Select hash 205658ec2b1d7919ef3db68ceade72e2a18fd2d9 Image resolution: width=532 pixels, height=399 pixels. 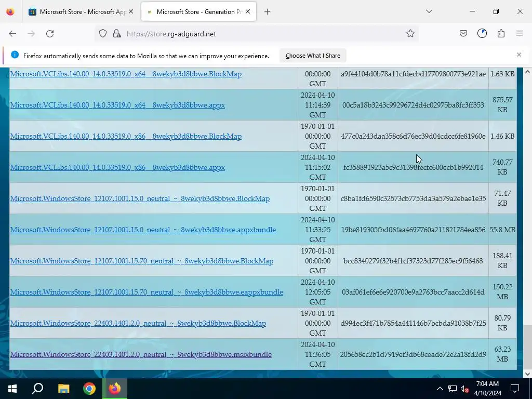[413, 354]
